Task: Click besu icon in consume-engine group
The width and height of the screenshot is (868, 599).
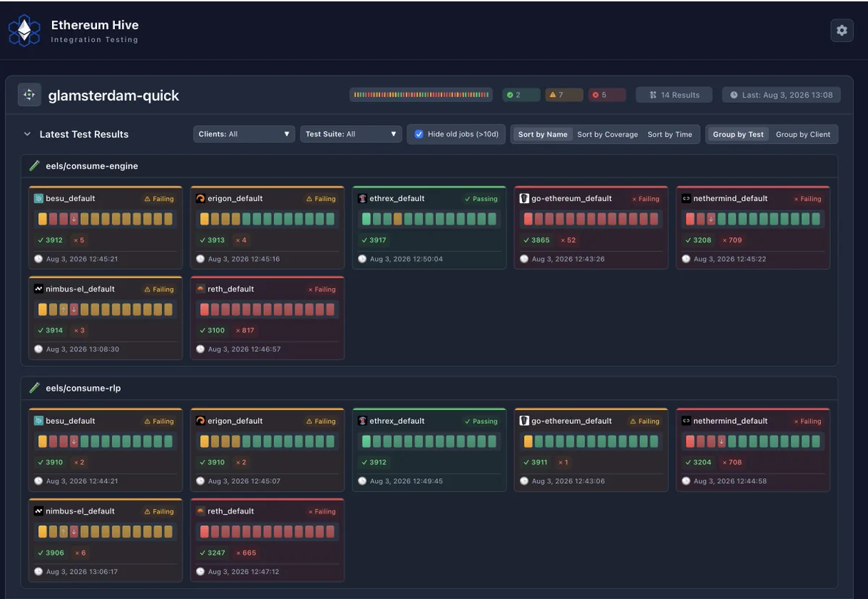Action: (39, 198)
